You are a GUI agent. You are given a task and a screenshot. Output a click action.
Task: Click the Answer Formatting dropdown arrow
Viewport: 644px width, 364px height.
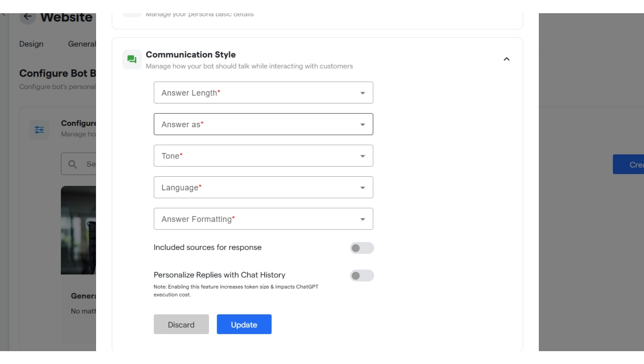(362, 219)
